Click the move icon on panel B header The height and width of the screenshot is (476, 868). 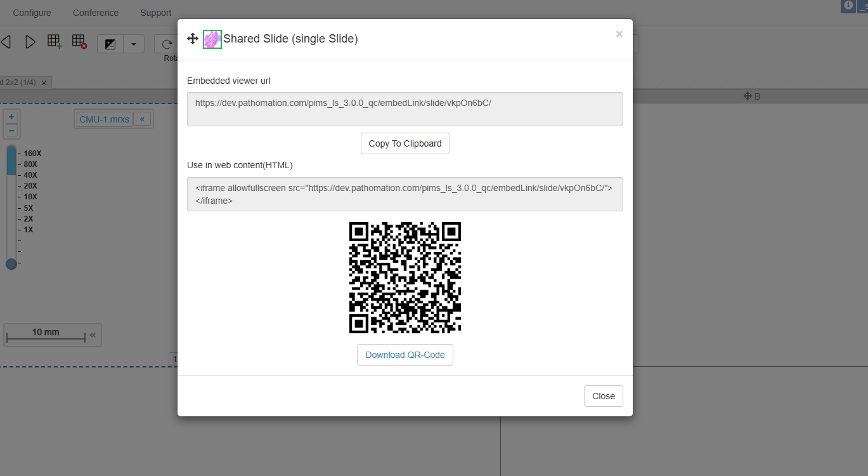[747, 96]
